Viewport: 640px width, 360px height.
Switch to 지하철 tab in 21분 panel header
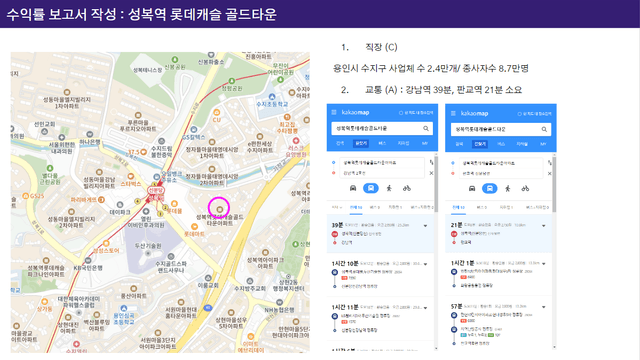(x=522, y=144)
